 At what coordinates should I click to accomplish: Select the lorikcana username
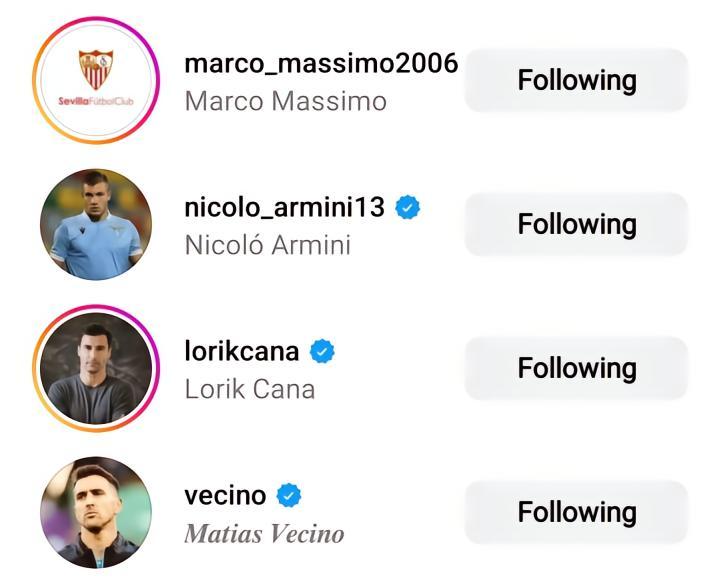pyautogui.click(x=242, y=351)
